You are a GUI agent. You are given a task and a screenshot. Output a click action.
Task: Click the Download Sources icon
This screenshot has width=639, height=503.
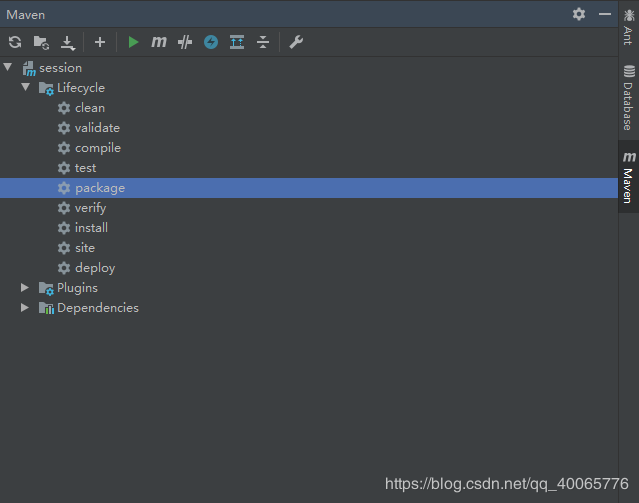(x=68, y=42)
